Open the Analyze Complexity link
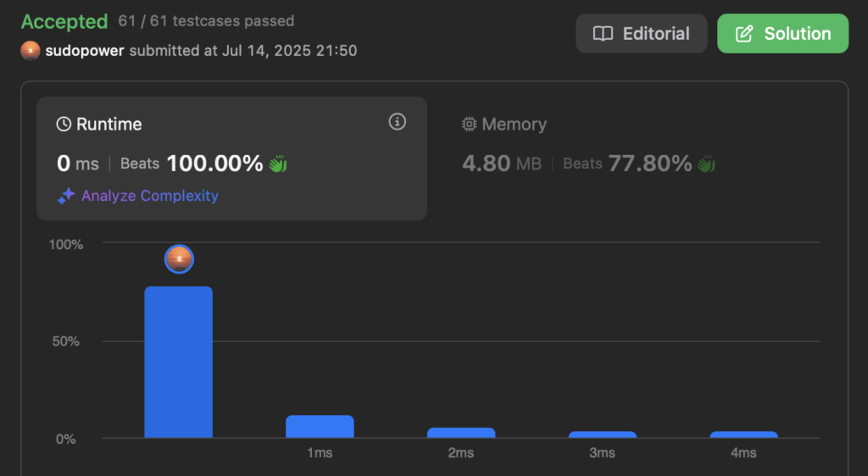 (149, 196)
